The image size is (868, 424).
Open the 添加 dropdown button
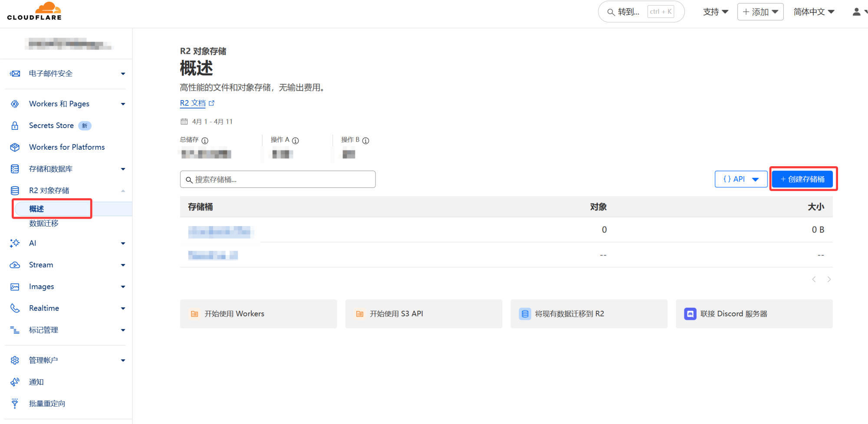tap(760, 12)
